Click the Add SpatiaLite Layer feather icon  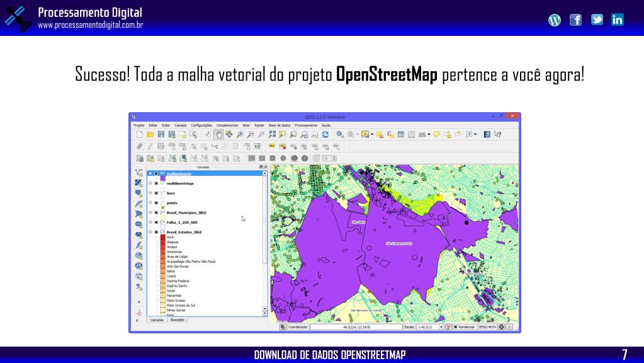[x=139, y=204]
